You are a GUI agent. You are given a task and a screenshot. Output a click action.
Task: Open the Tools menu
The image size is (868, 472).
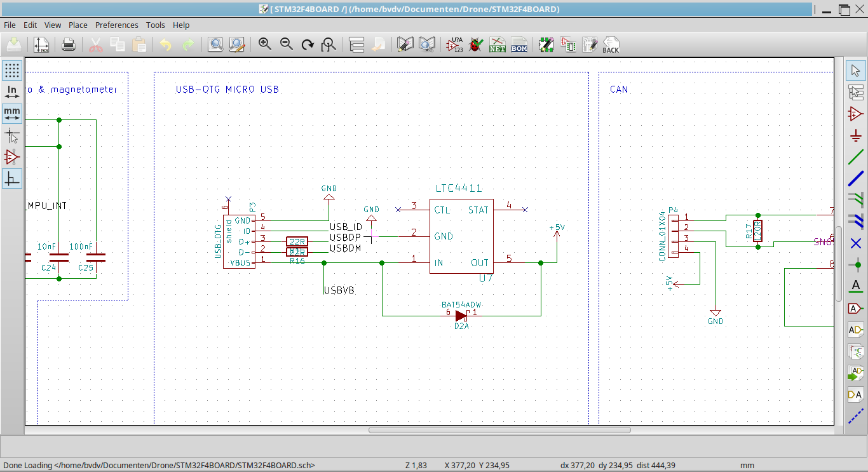click(155, 25)
